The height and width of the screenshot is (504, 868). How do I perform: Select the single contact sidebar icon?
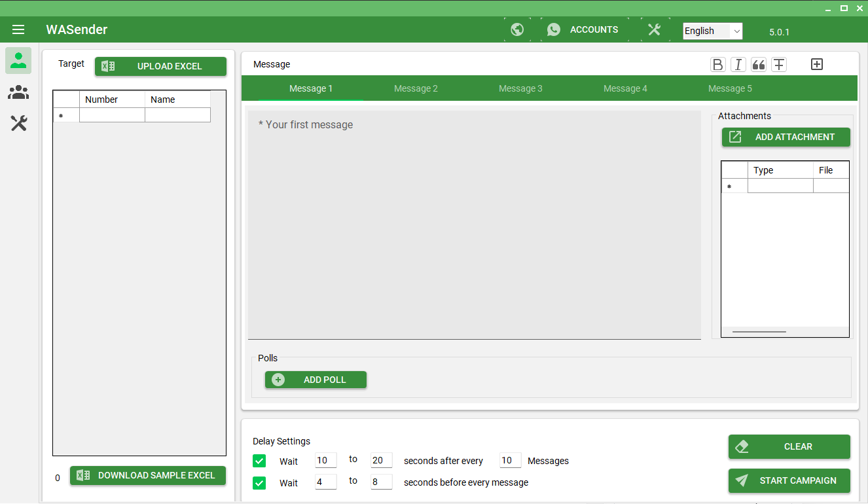18,60
